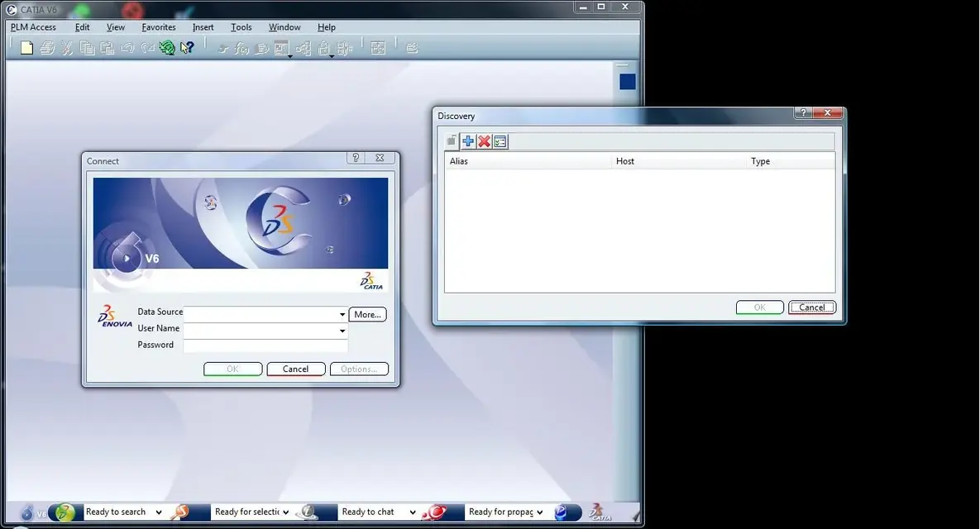Screen dimensions: 980x529
Task: Open the View menu
Action: 116,27
